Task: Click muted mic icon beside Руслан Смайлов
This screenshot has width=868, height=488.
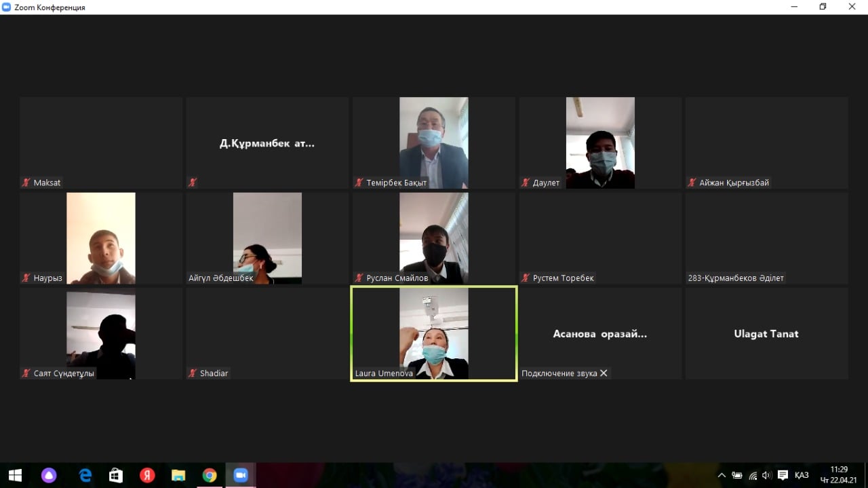Action: tap(359, 278)
